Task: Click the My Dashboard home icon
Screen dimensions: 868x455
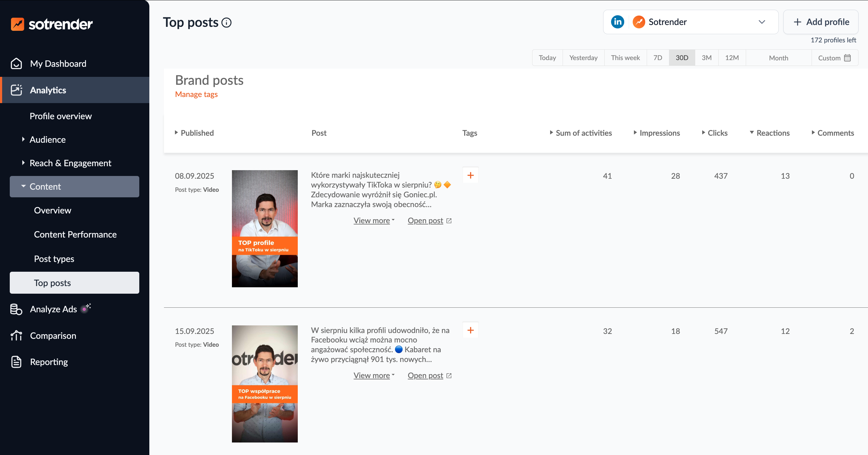Action: coord(16,64)
